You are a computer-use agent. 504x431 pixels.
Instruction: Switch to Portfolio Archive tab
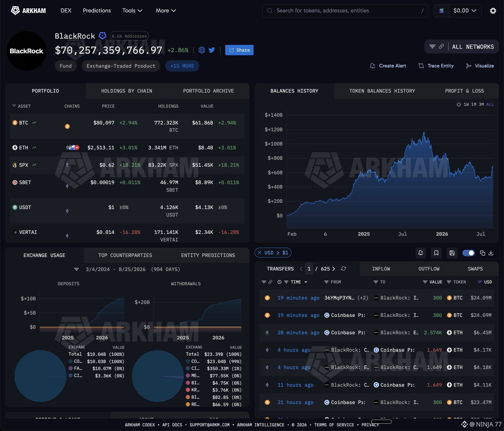pyautogui.click(x=208, y=91)
